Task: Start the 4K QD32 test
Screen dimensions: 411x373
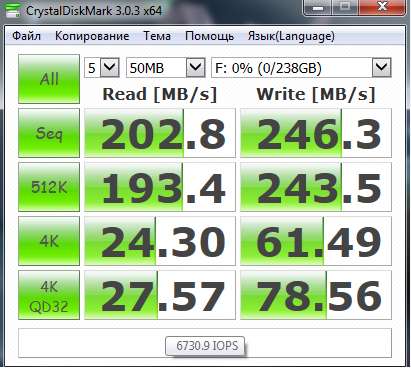Action: click(49, 295)
